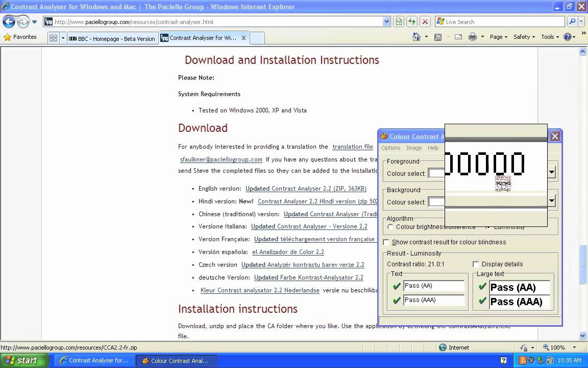Click the page vertical scrollbar thumb
Image resolution: width=588 pixels, height=368 pixels.
coord(582,264)
